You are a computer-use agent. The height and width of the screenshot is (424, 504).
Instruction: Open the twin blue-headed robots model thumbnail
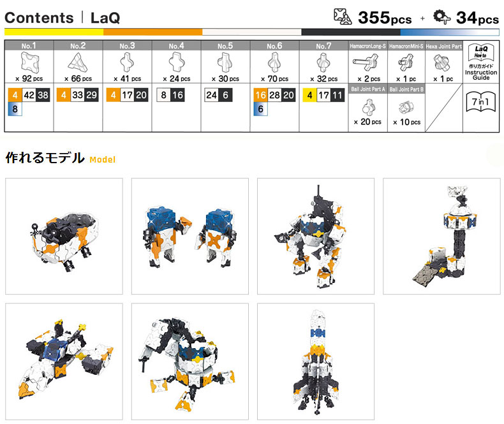(x=190, y=236)
